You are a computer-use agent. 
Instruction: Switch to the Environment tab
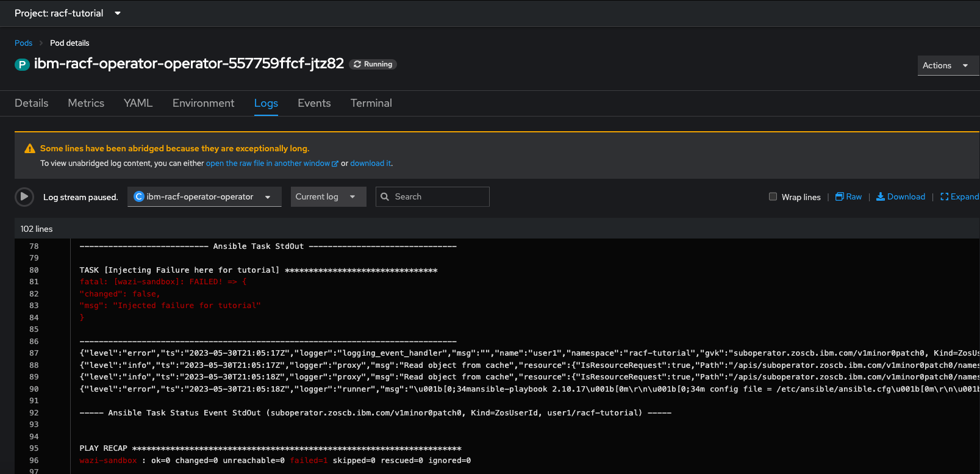pos(203,103)
